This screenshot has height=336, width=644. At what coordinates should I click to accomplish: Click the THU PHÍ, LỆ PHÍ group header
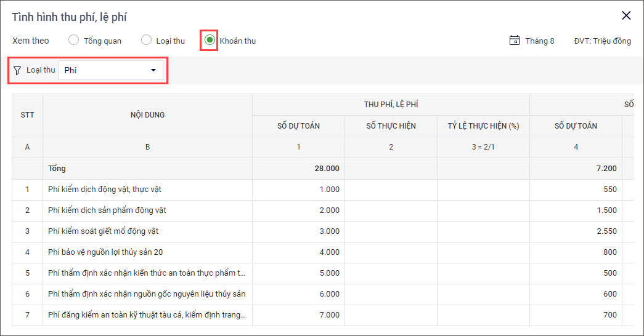[x=391, y=105]
